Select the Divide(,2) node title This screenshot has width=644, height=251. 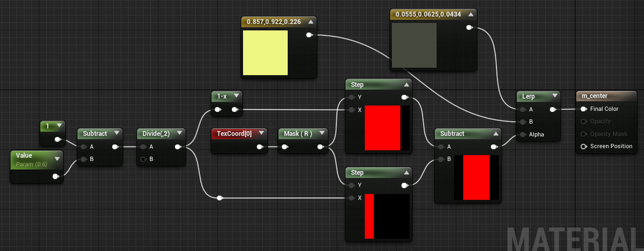point(156,133)
